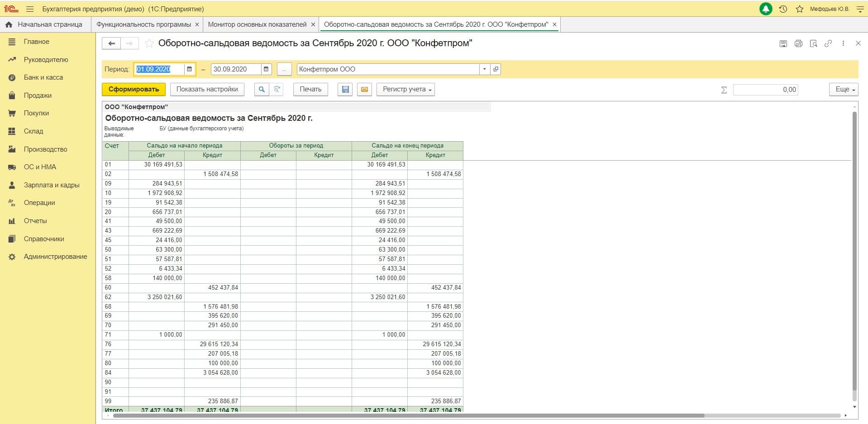Send report by email envelope icon
Image resolution: width=868 pixels, height=424 pixels.
[x=364, y=90]
